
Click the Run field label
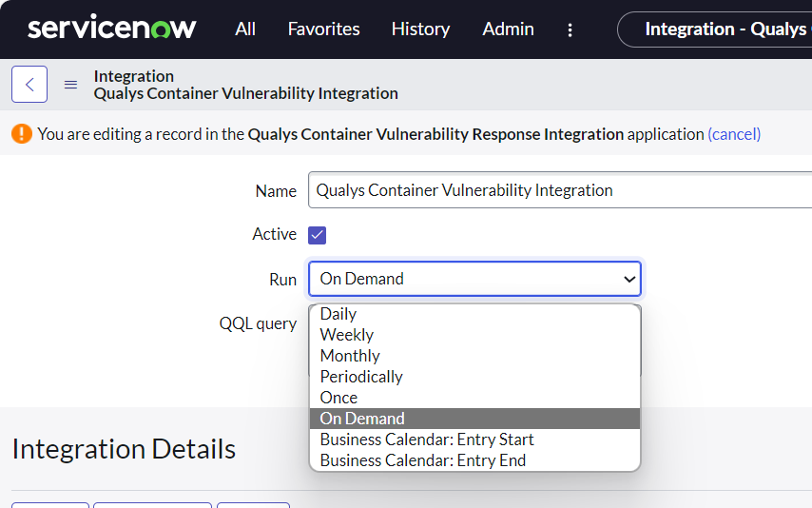point(282,280)
